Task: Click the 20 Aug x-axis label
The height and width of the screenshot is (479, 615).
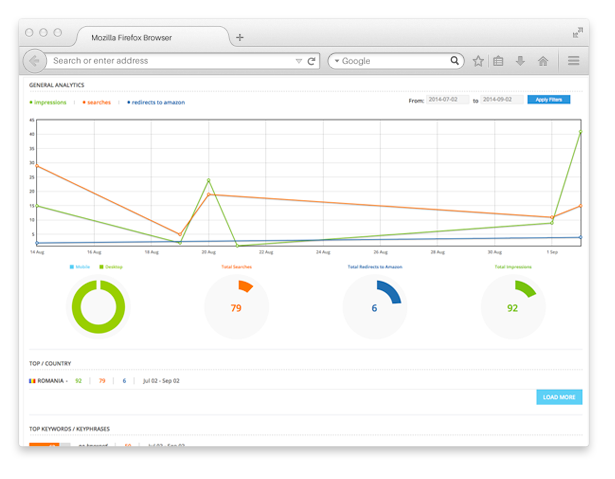Action: point(209,252)
